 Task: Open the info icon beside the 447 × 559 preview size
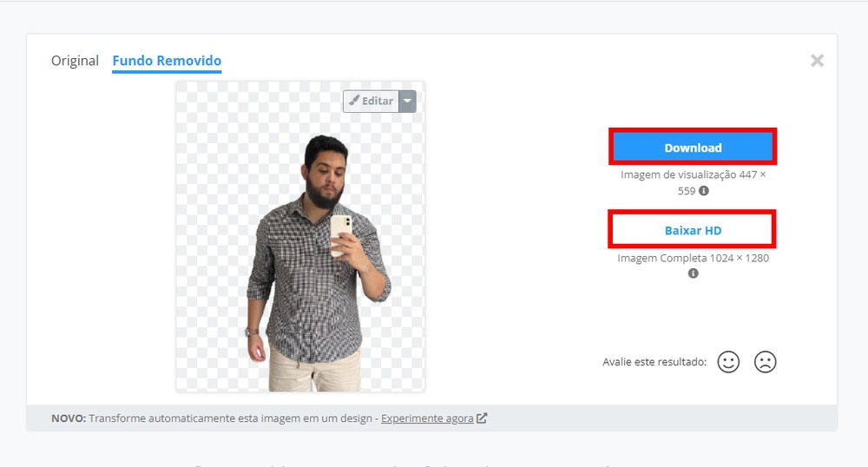(704, 191)
